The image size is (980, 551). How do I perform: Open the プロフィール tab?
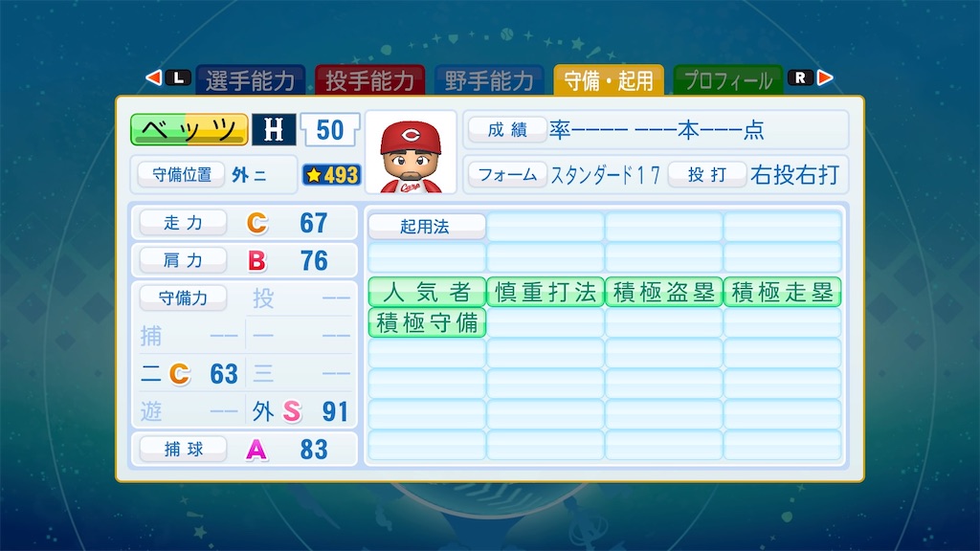tap(728, 80)
